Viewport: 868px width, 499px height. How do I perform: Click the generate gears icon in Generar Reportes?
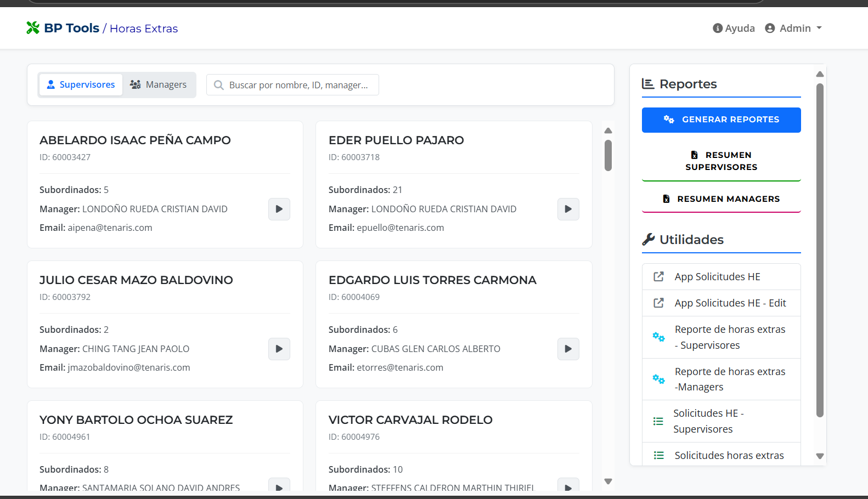[669, 120]
